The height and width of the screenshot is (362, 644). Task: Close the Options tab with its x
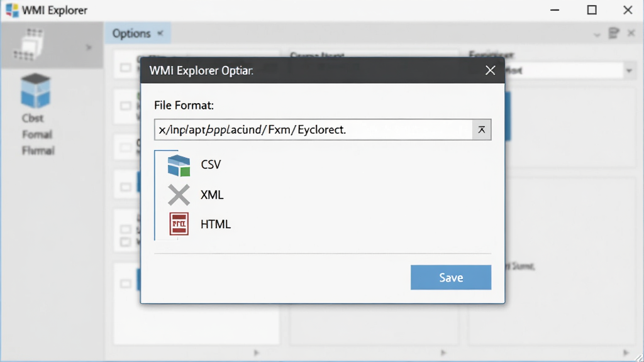click(x=160, y=33)
